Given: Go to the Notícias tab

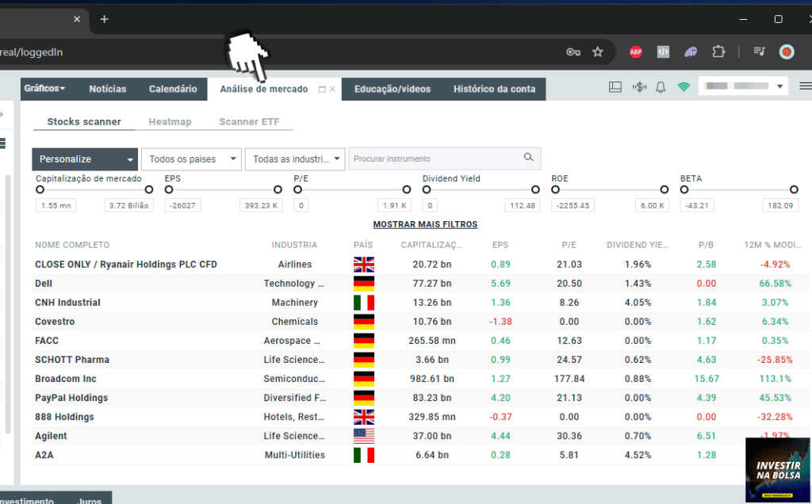Looking at the screenshot, I should click(x=108, y=89).
